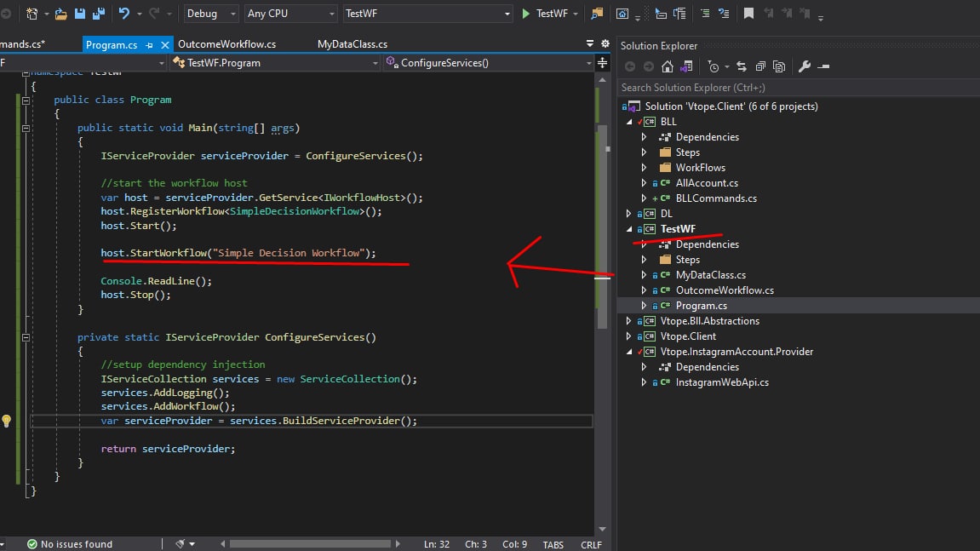The width and height of the screenshot is (980, 551).
Task: Collapse the Vtope.InstagramAccount.Provider project node
Action: pos(629,352)
